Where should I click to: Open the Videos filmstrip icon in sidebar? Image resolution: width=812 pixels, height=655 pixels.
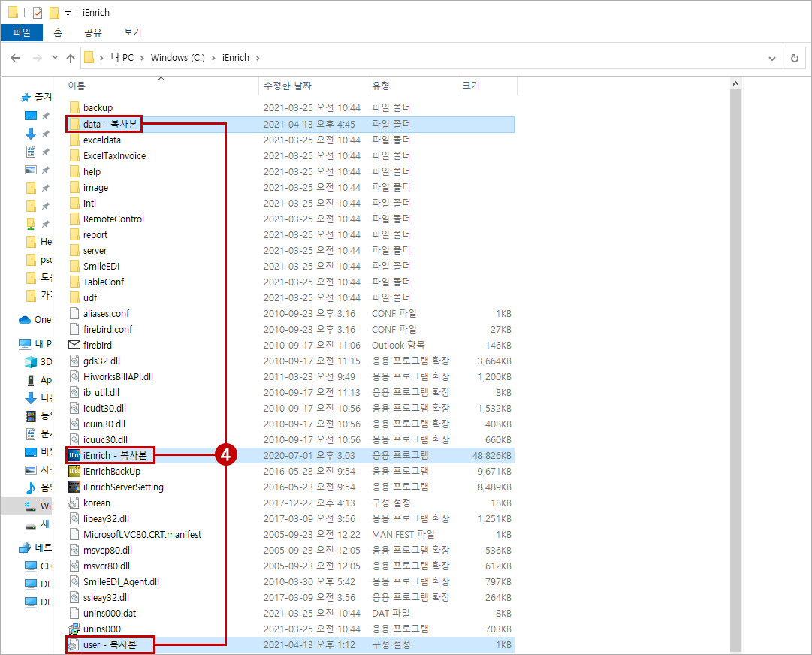tap(31, 416)
